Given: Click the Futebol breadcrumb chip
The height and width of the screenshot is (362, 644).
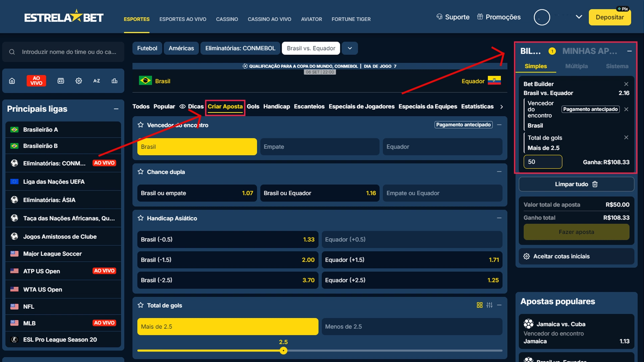Looking at the screenshot, I should coord(147,48).
